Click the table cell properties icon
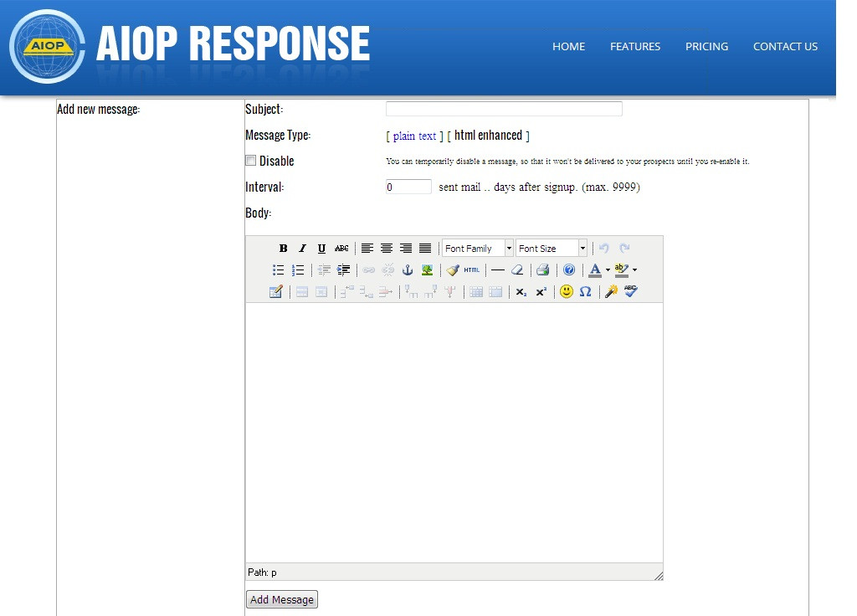This screenshot has width=857, height=616. coord(321,291)
